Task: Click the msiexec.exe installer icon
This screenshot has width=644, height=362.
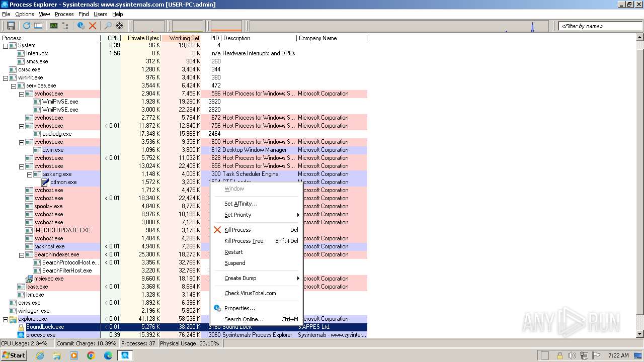Action: [29, 279]
